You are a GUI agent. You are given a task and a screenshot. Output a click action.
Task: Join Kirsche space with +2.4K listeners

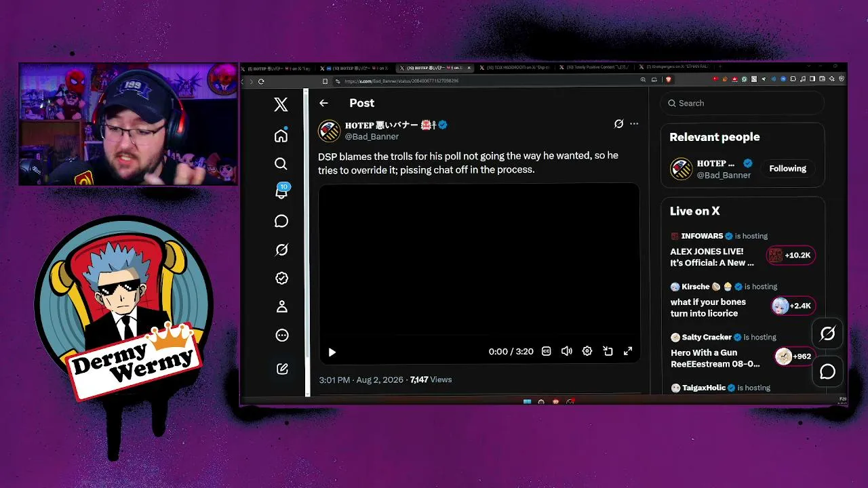coord(793,306)
